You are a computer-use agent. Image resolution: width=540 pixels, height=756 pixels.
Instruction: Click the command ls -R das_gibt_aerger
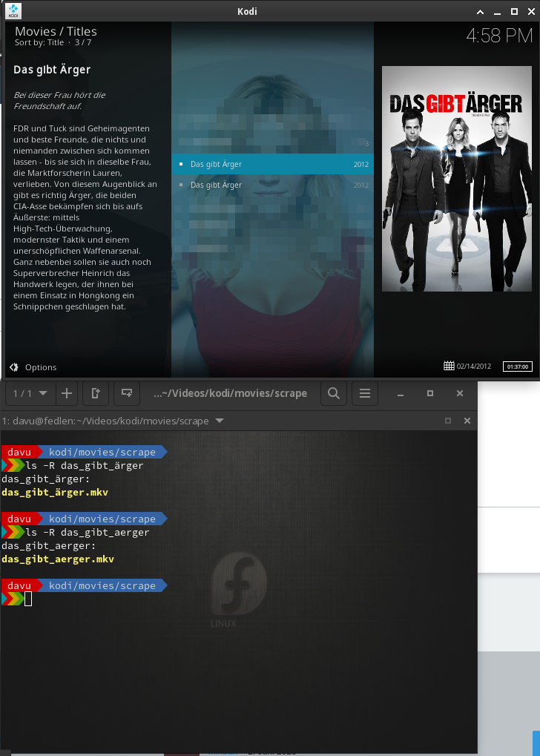(88, 532)
